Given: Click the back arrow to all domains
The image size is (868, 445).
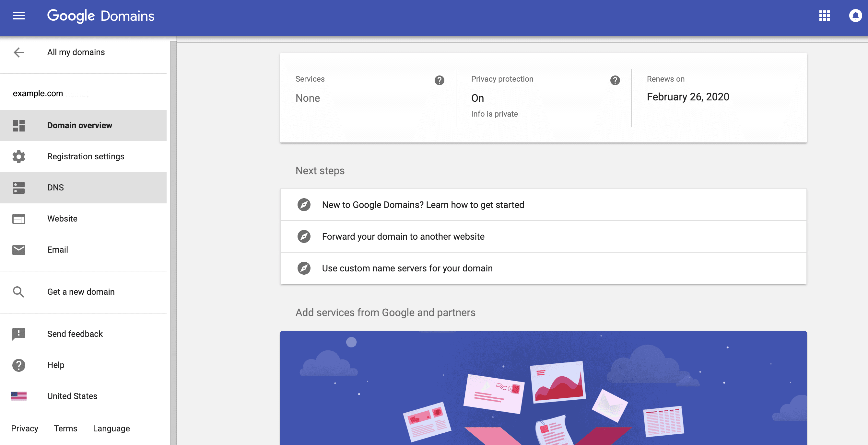Looking at the screenshot, I should click(x=19, y=52).
